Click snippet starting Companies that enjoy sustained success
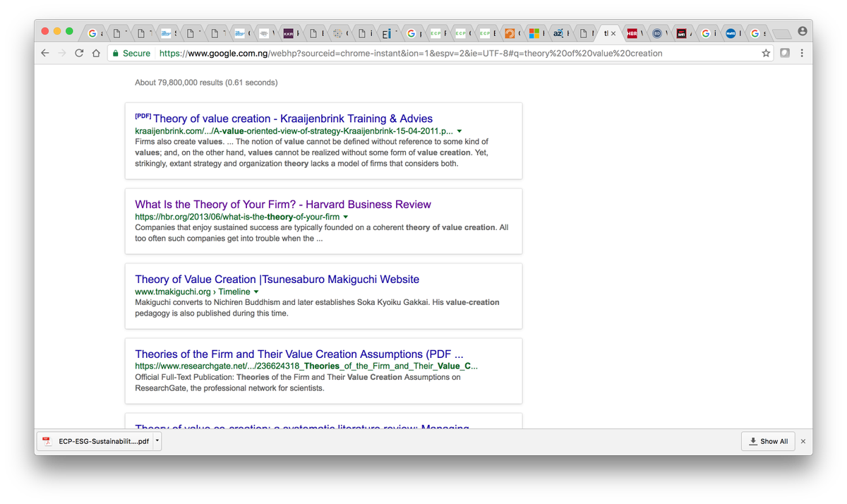Image resolution: width=847 pixels, height=504 pixels. [x=321, y=233]
